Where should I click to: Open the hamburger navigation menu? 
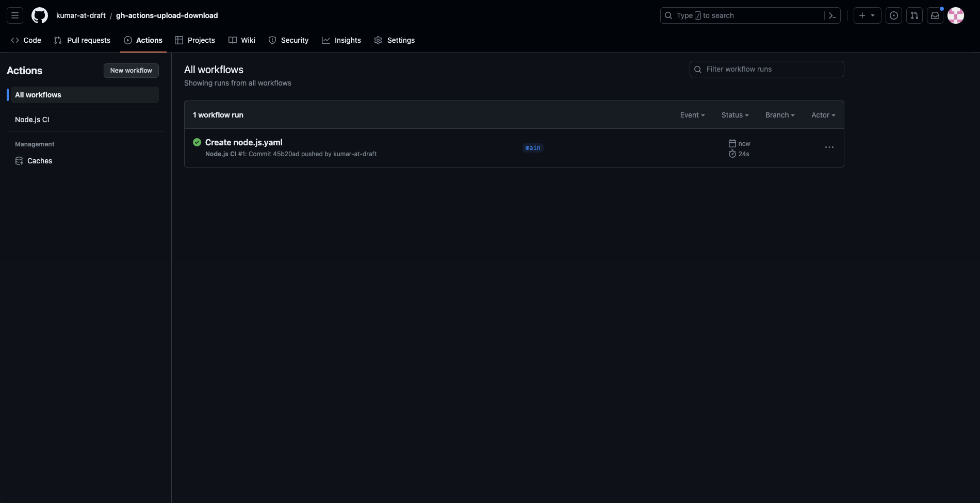(x=15, y=15)
